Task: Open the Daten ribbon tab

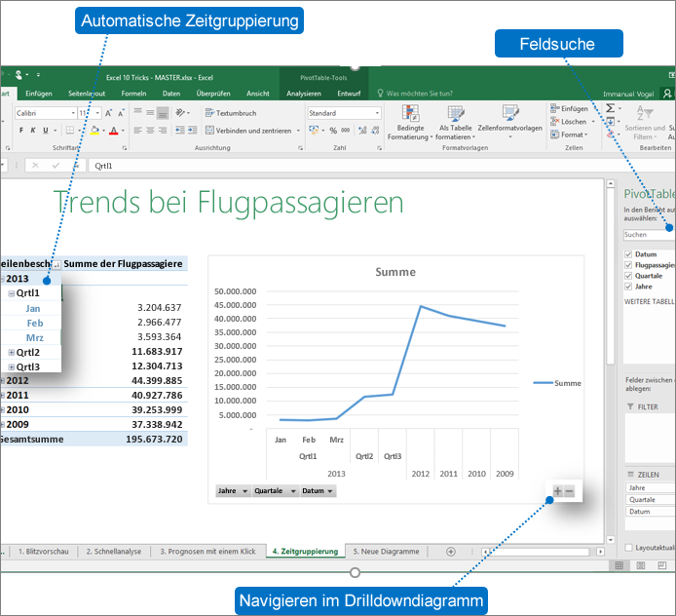Action: click(171, 94)
